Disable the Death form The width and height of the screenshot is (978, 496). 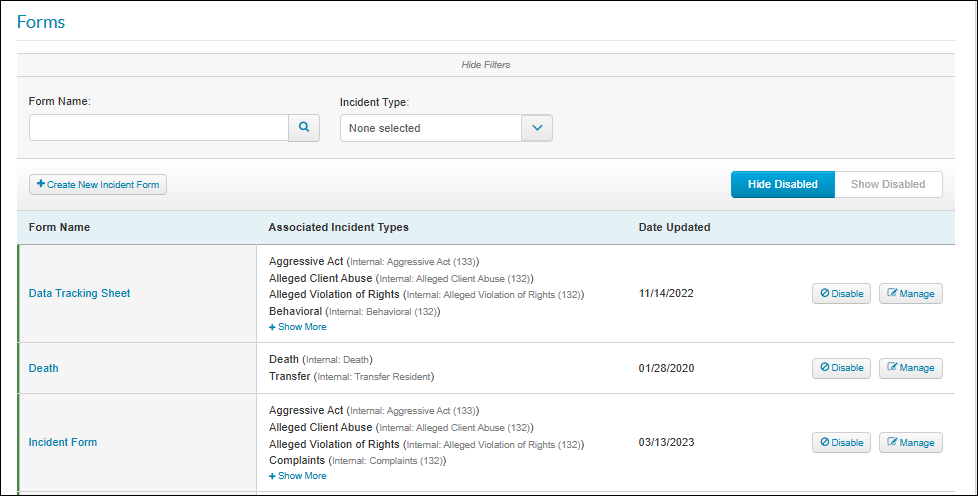tap(841, 367)
